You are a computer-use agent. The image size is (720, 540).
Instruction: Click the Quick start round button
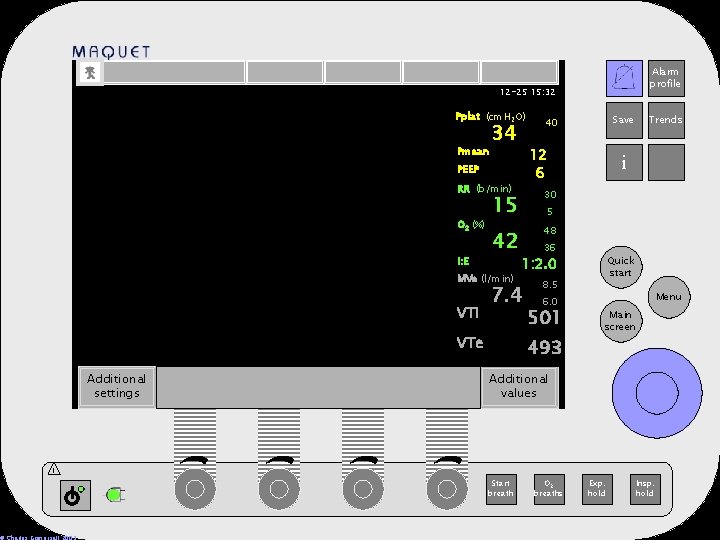621,267
